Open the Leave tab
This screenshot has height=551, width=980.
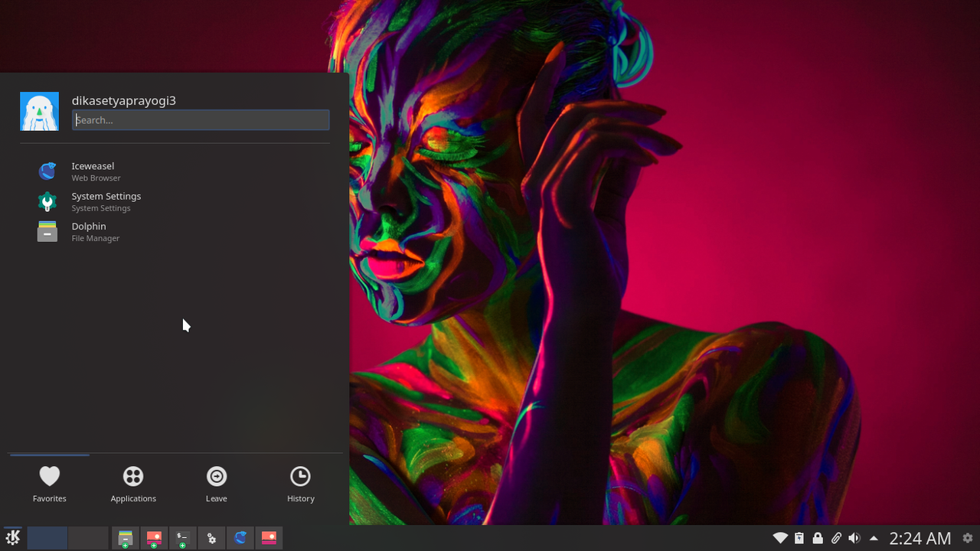click(217, 484)
